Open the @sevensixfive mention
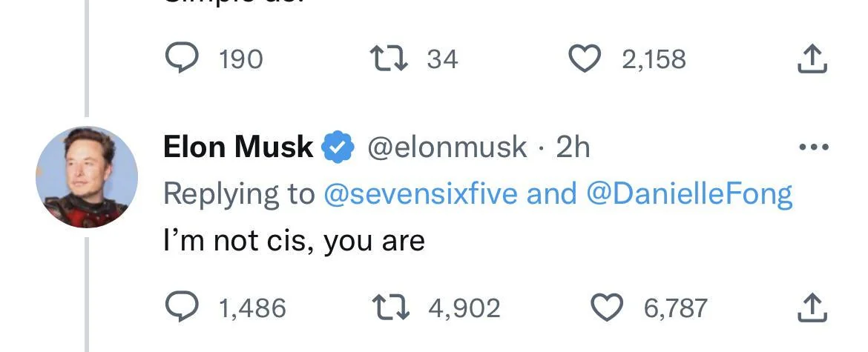Image resolution: width=868 pixels, height=352 pixels. [420, 194]
